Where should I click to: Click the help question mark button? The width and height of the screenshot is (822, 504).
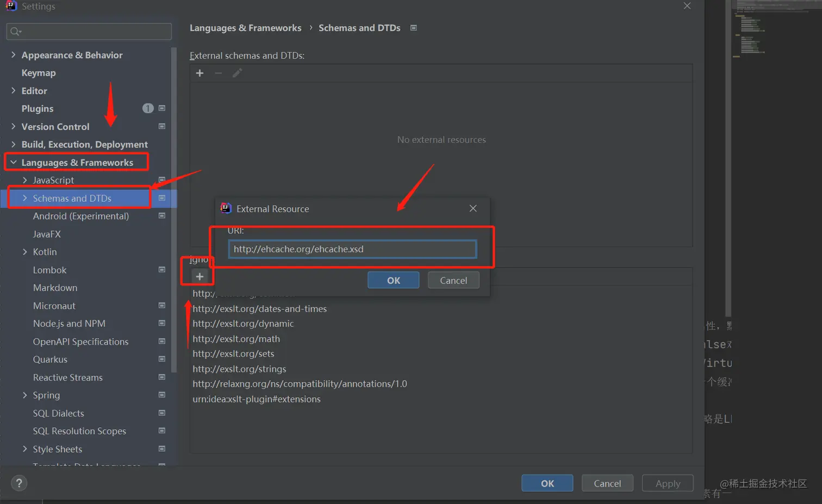point(19,483)
